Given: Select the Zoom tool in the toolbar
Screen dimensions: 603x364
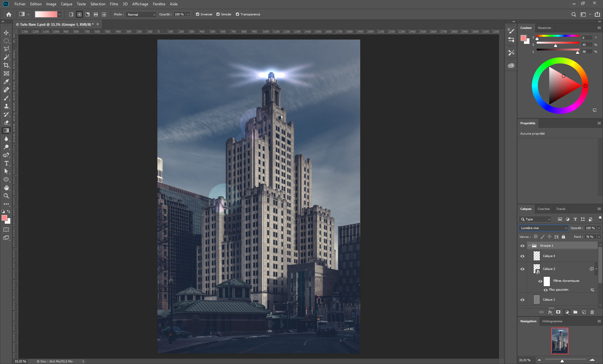Looking at the screenshot, I should (x=6, y=196).
